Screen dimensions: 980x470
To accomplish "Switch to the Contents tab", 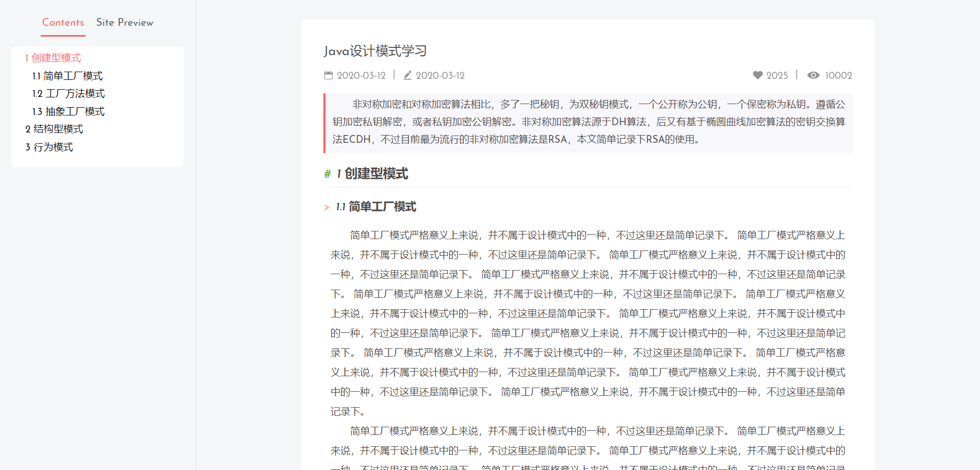I will [63, 23].
